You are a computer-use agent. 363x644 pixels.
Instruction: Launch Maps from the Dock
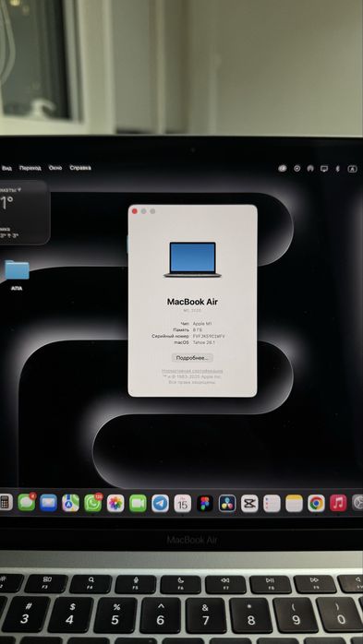(71, 503)
